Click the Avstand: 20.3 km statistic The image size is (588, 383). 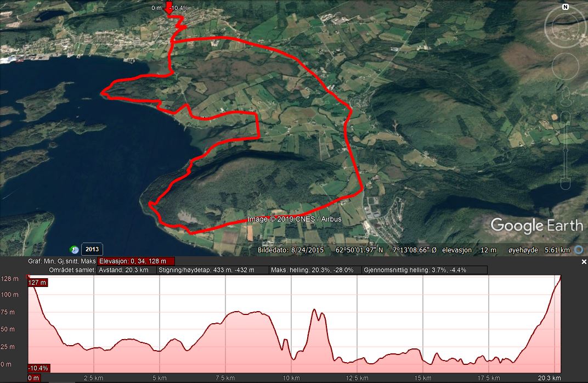(x=127, y=270)
